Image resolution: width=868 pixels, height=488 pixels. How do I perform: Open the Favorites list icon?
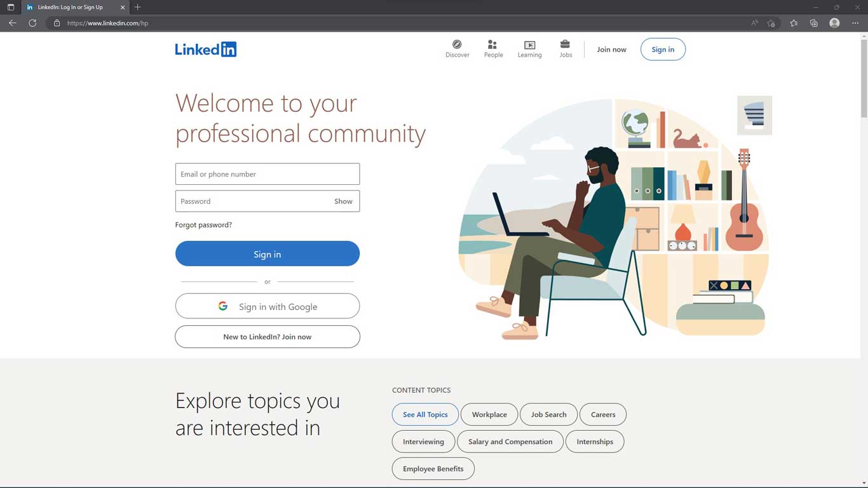pos(794,23)
